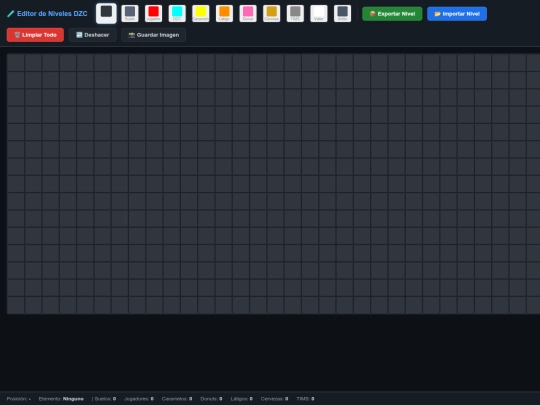Pick the yellow Caramelo swatch

click(201, 13)
